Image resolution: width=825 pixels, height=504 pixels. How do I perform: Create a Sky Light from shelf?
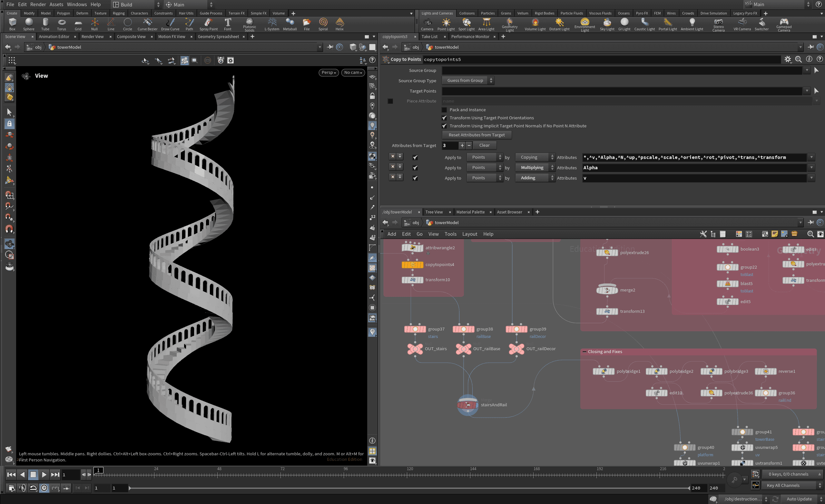[607, 24]
